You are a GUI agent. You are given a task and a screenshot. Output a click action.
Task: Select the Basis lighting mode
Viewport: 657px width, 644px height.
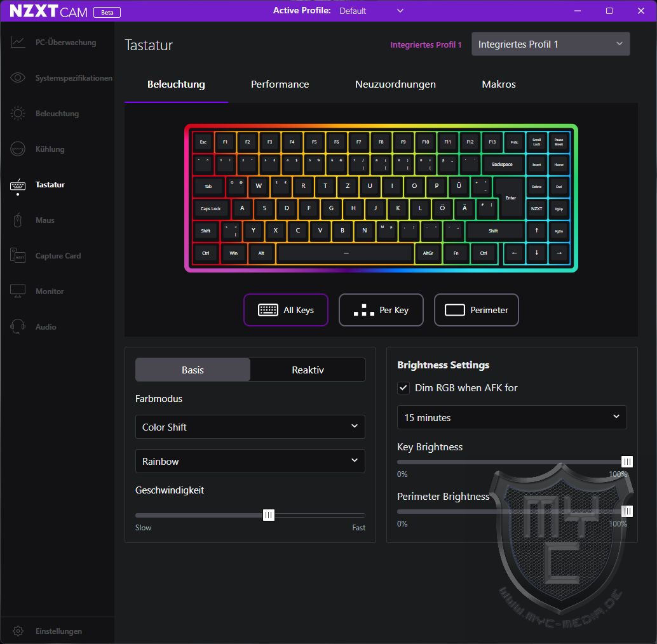coord(193,370)
